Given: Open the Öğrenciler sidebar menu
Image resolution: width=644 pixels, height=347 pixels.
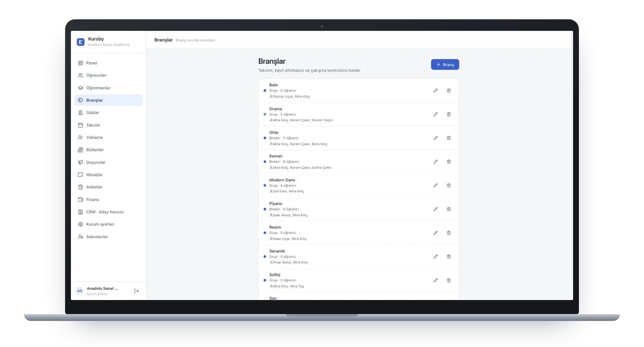Looking at the screenshot, I should pos(108,75).
